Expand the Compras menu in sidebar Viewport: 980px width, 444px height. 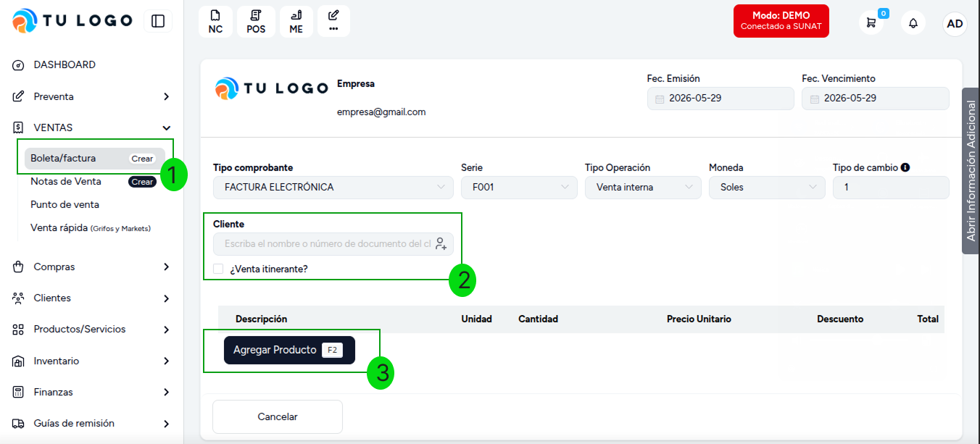coord(93,267)
